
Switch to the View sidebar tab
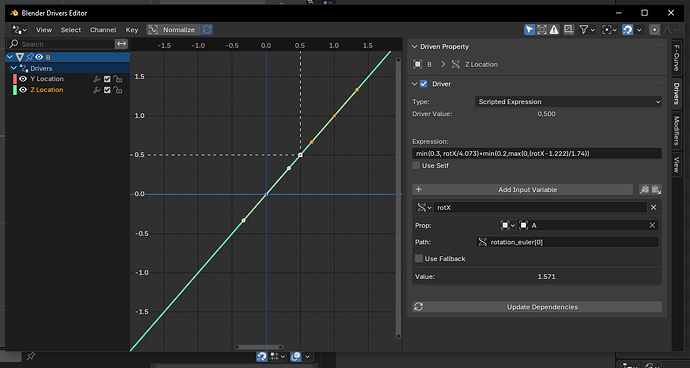click(677, 165)
